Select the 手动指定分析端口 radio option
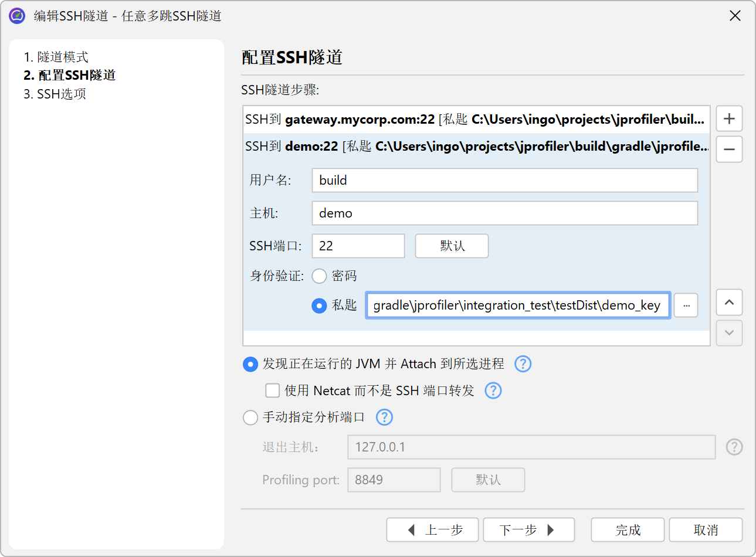This screenshot has width=756, height=557. [x=250, y=417]
